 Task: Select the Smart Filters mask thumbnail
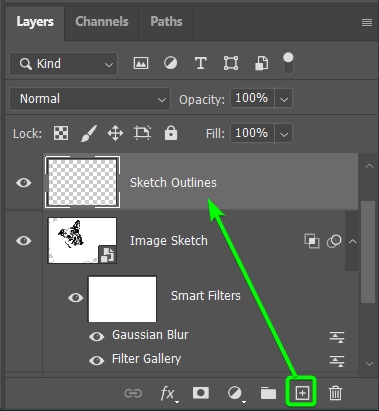(122, 299)
